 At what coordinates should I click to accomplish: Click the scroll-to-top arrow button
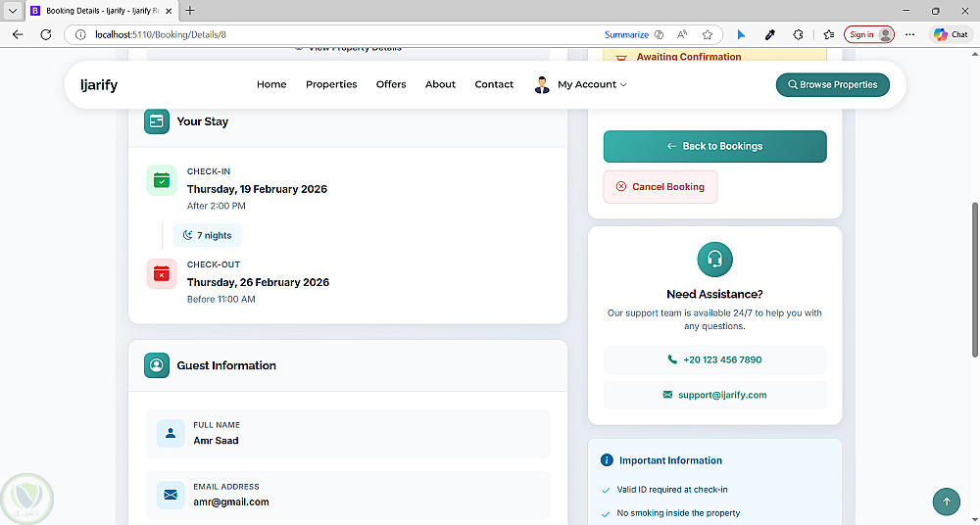click(x=946, y=501)
